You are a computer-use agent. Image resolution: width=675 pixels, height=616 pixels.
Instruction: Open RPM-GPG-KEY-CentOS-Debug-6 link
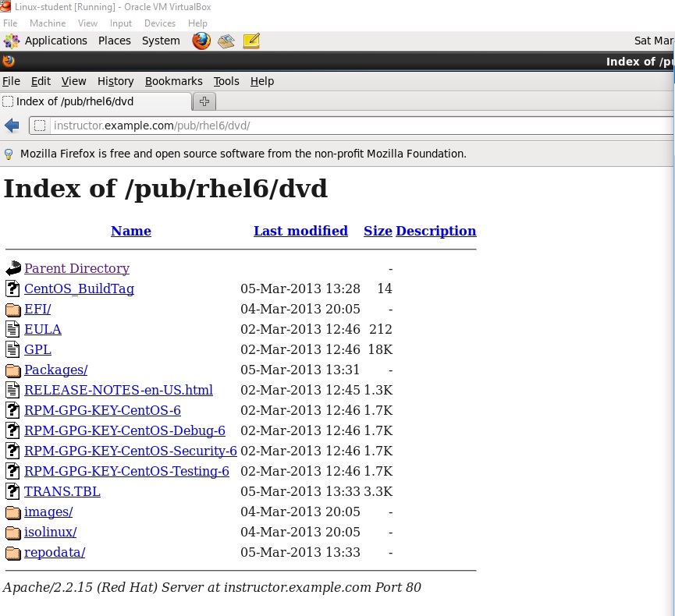(x=125, y=430)
